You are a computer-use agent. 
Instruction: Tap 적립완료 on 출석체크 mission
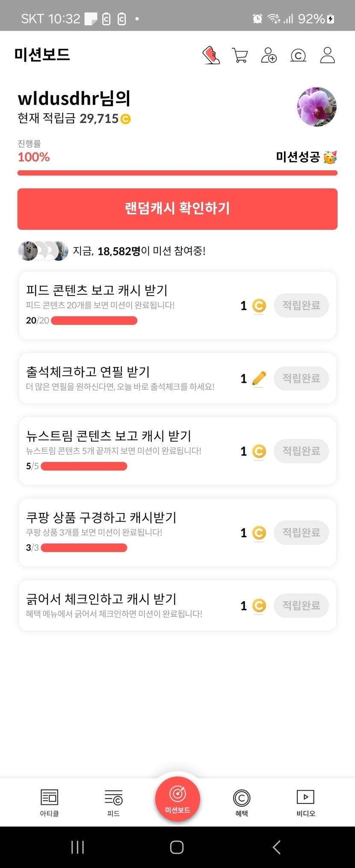[x=301, y=379]
